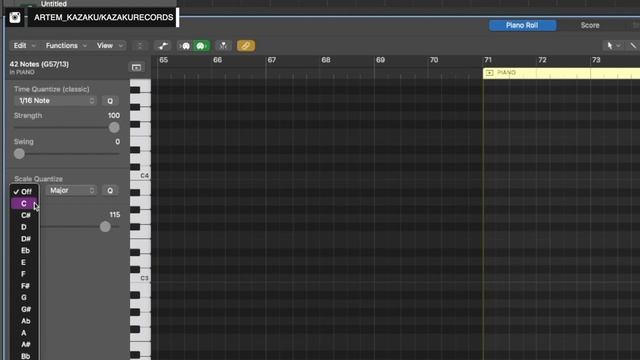Click the region icon in PIANO header
This screenshot has width=640, height=360.
[x=489, y=73]
